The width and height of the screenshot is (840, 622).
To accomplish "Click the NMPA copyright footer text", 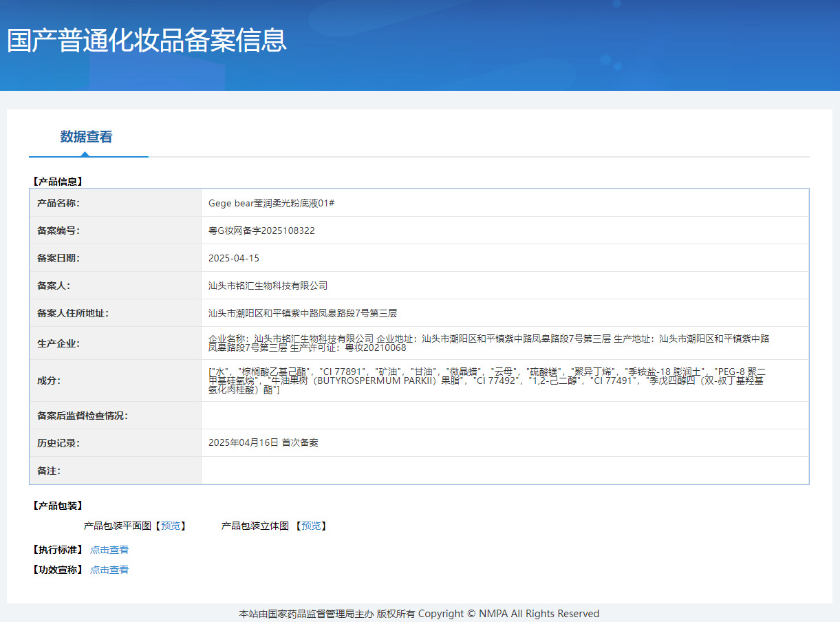I will (x=419, y=614).
